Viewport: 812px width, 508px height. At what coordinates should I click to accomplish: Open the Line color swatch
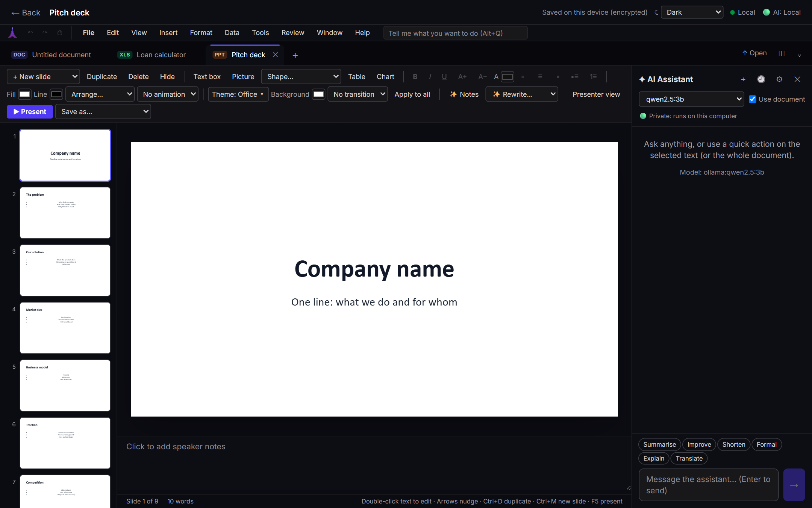coord(56,94)
